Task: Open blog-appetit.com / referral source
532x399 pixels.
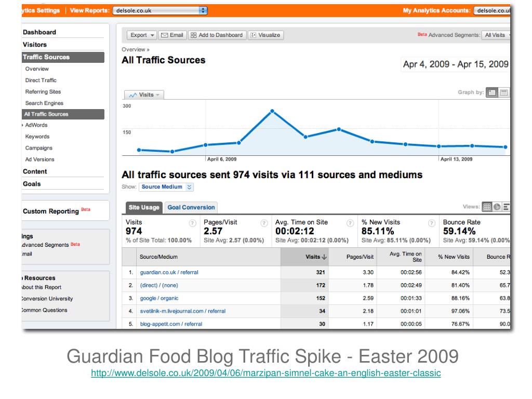Action: pos(171,324)
